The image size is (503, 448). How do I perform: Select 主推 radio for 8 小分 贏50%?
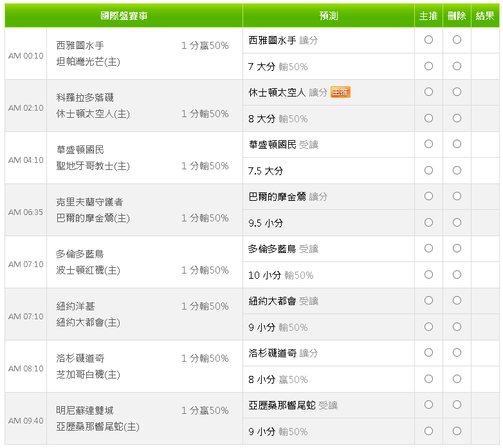428,379
